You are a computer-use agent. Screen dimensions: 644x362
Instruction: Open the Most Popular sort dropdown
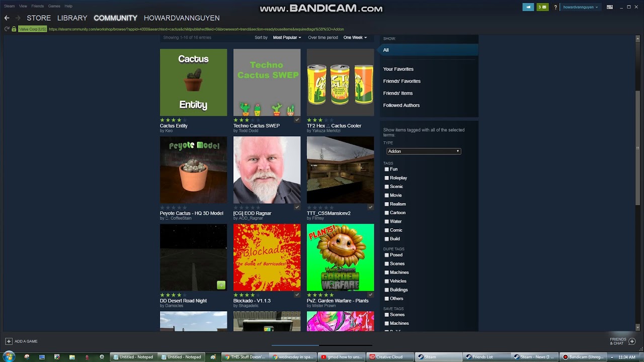coord(287,37)
